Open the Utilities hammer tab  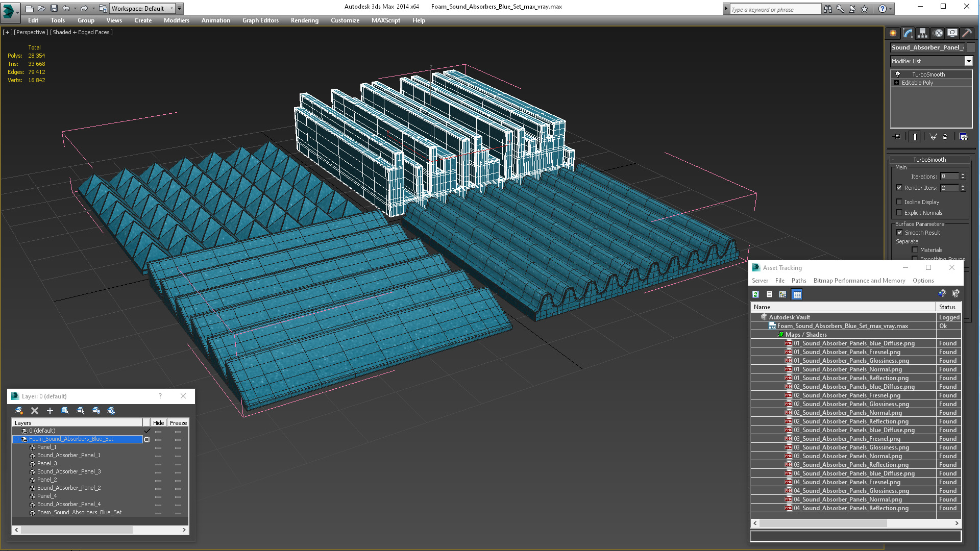[967, 33]
